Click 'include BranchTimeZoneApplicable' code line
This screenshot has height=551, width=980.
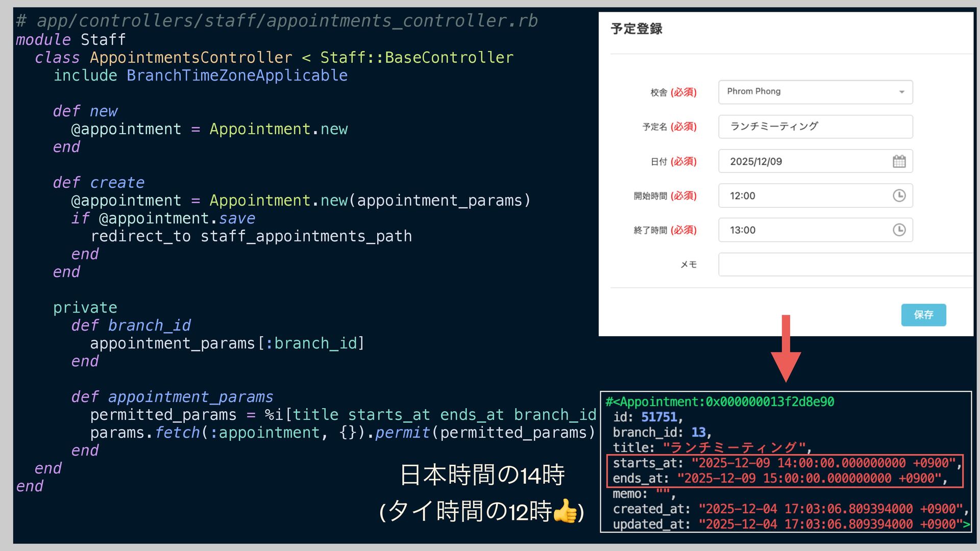click(200, 76)
